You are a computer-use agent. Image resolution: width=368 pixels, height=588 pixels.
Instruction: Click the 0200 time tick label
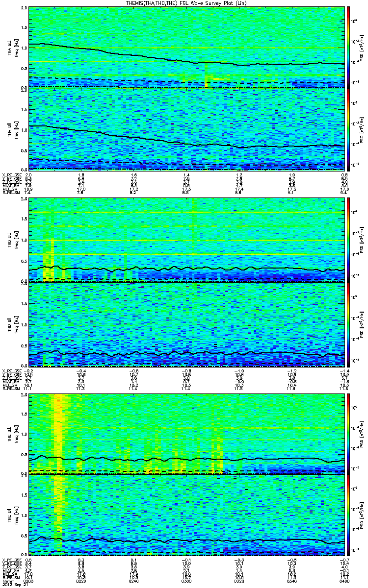[x=28, y=581]
